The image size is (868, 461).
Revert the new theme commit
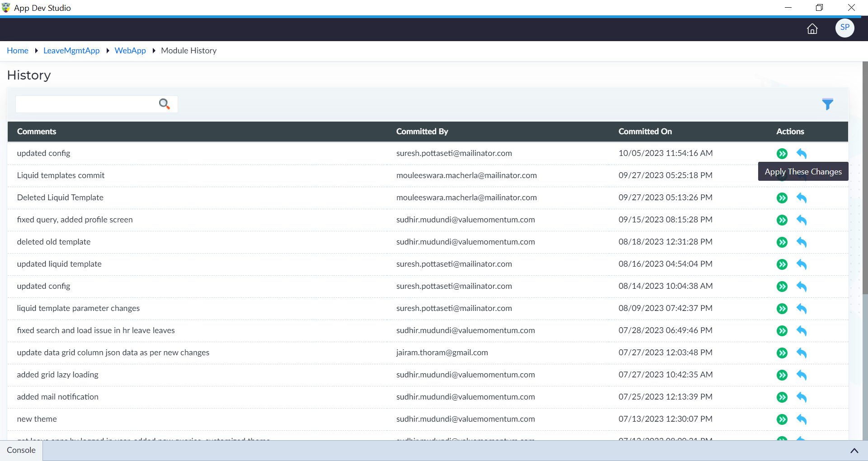(802, 419)
